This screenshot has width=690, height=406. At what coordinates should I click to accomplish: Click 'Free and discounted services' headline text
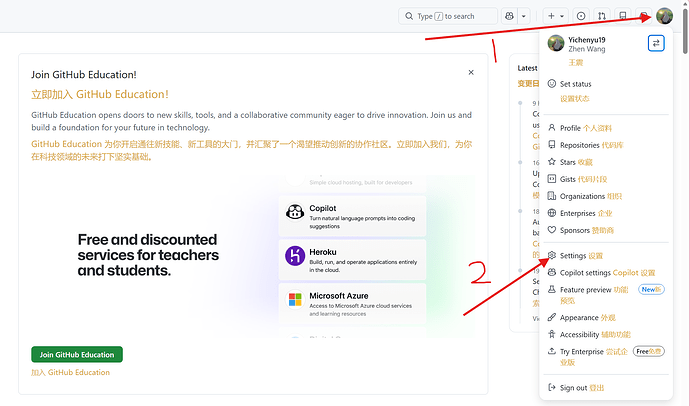pos(148,255)
